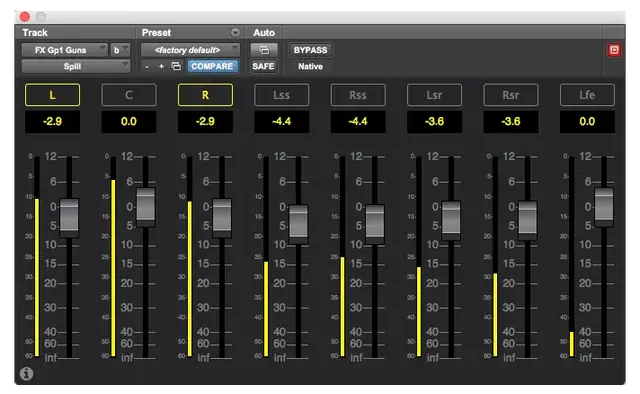Click the R channel -2.9 gain field
Image resolution: width=640 pixels, height=394 pixels.
205,121
